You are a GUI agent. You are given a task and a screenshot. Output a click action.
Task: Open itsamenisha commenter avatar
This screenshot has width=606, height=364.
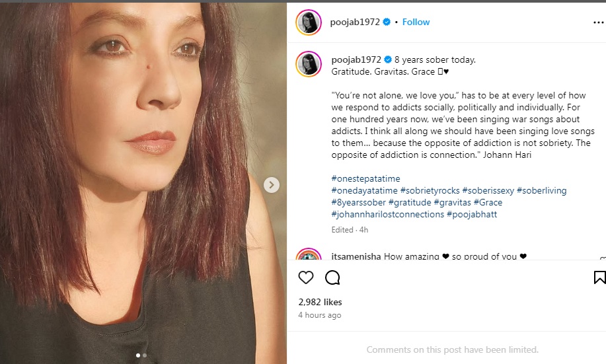(x=309, y=258)
